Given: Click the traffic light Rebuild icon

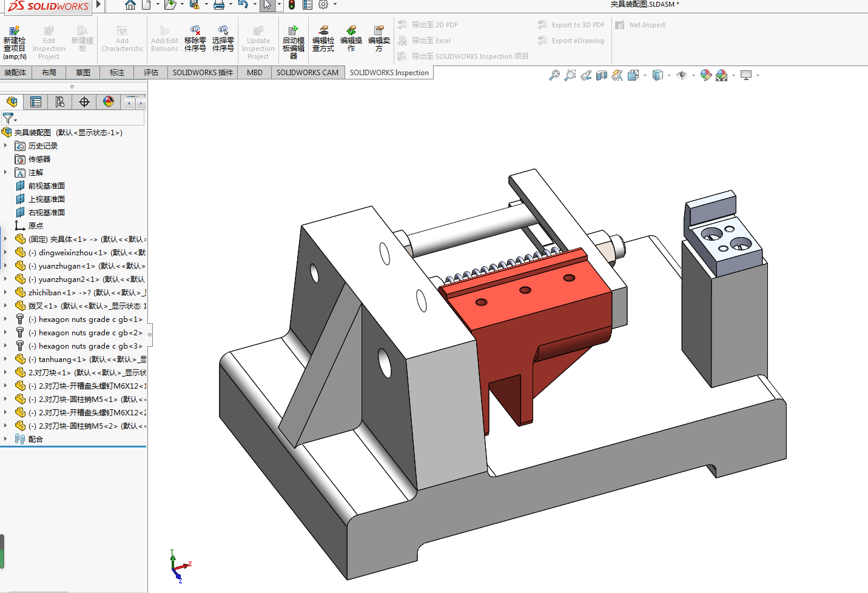Looking at the screenshot, I should 292,5.
